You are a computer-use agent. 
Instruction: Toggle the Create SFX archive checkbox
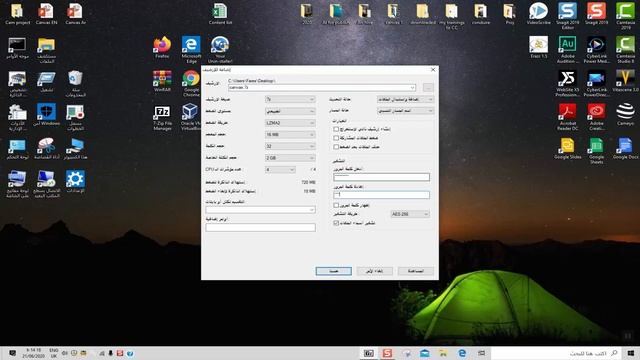pyautogui.click(x=336, y=129)
